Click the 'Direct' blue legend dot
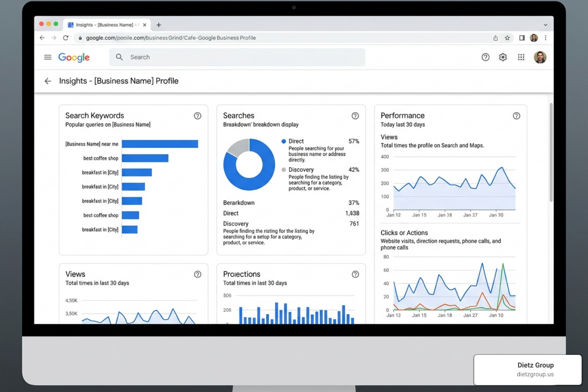The image size is (588, 392). coord(284,141)
